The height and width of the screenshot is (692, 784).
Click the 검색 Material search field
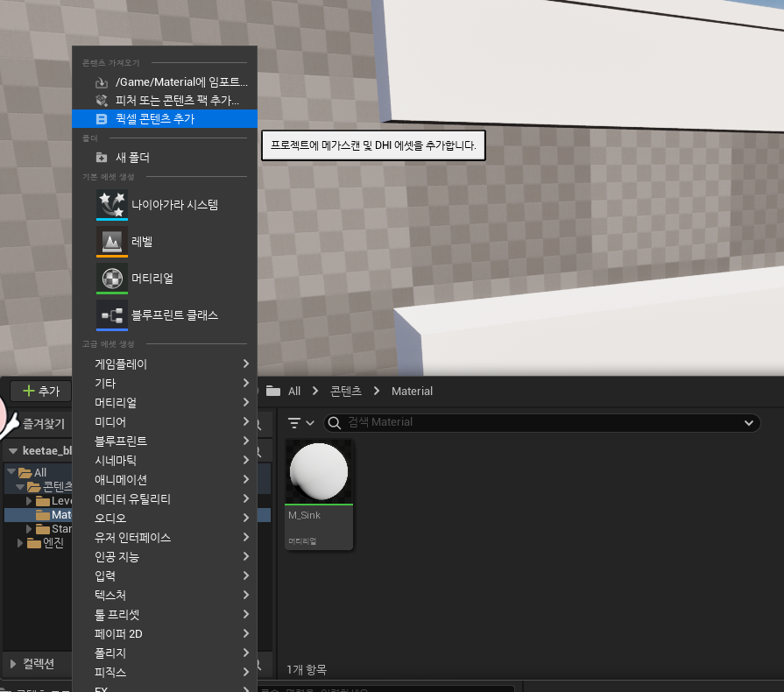click(542, 423)
